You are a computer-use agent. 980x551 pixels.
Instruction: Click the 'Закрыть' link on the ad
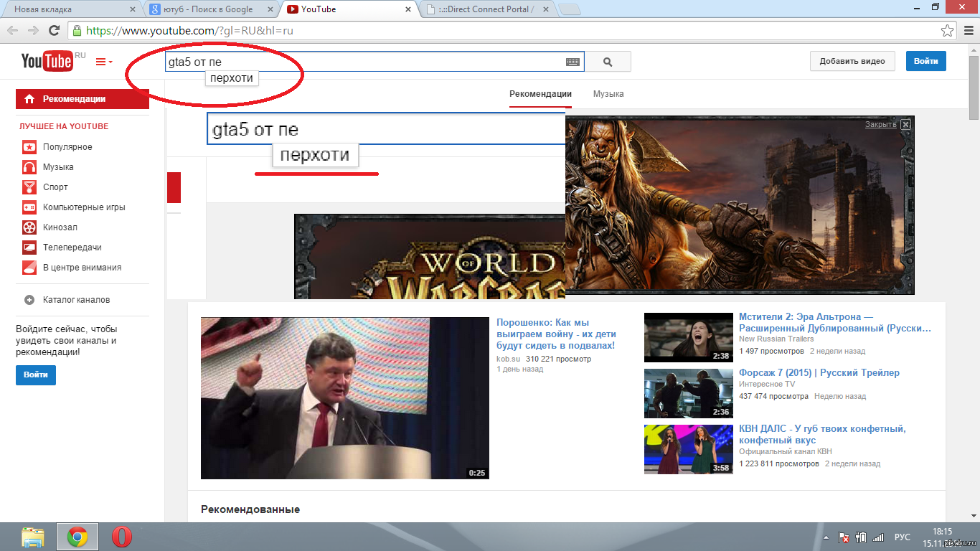(880, 124)
